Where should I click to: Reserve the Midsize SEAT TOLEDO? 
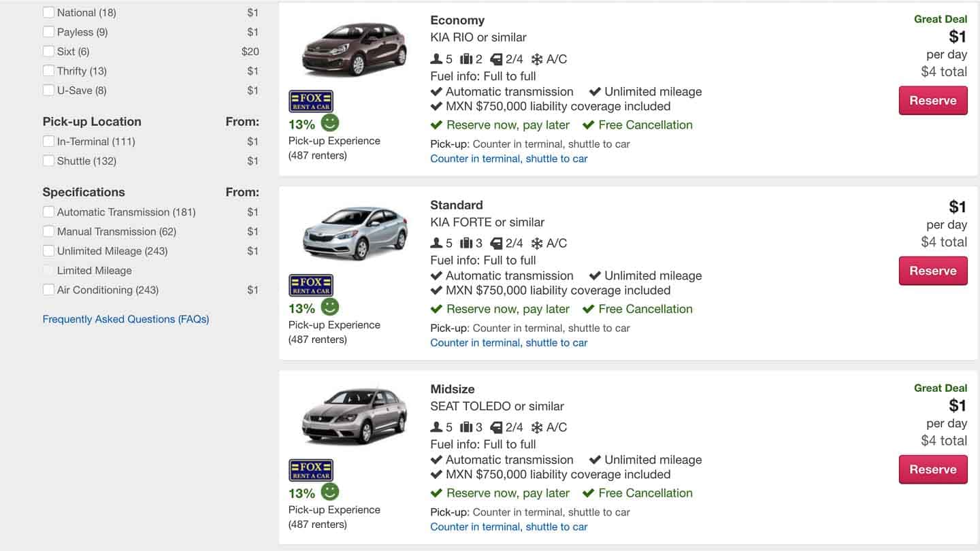pos(933,469)
